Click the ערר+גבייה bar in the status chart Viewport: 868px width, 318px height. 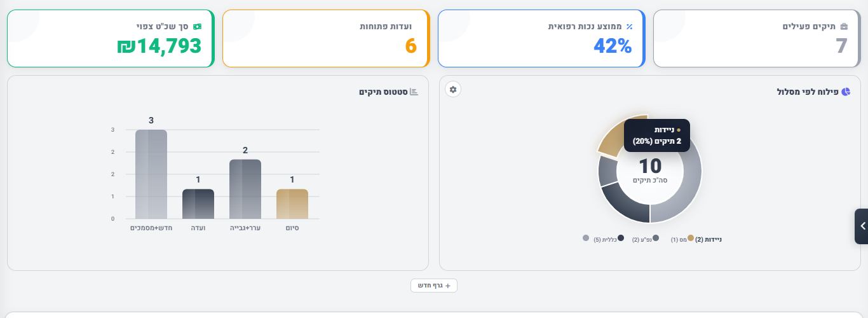pos(245,189)
